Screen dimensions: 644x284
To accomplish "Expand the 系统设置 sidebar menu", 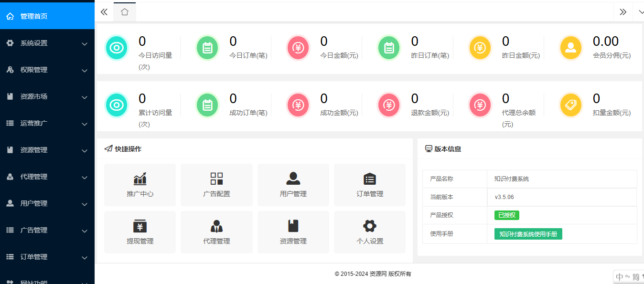I will (47, 43).
